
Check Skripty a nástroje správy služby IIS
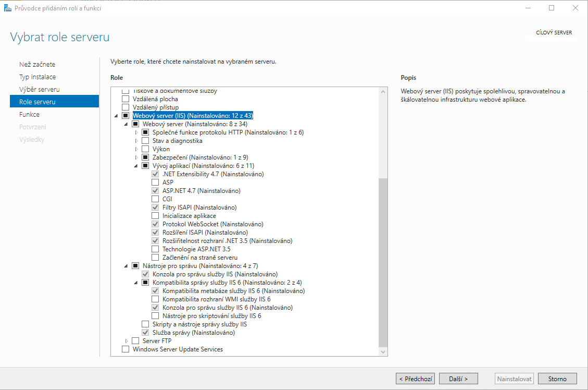(x=145, y=324)
